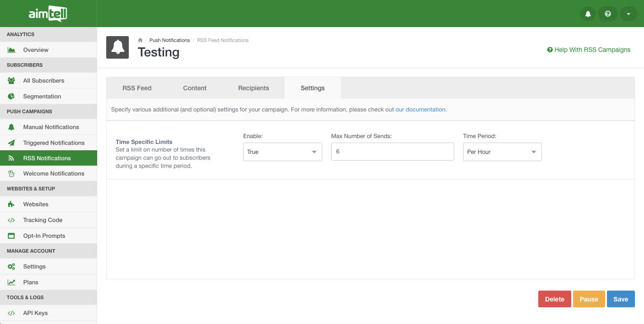Open Opt-In Prompts
Image resolution: width=644 pixels, height=324 pixels.
click(48, 236)
